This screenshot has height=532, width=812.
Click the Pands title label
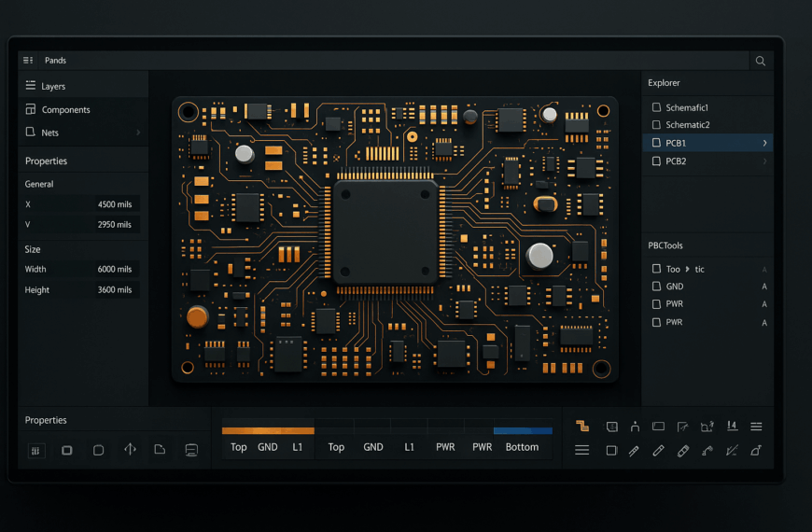[x=55, y=61]
